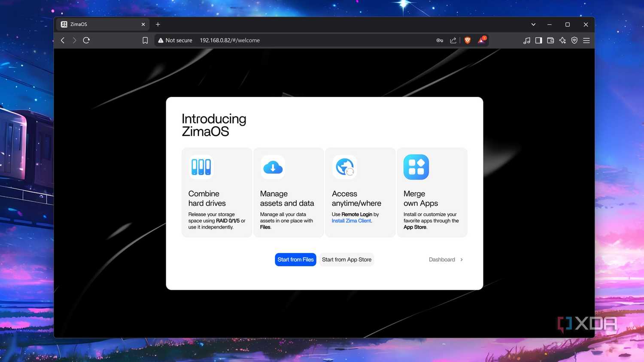Go back with browser back arrow
644x362 pixels.
click(63, 40)
